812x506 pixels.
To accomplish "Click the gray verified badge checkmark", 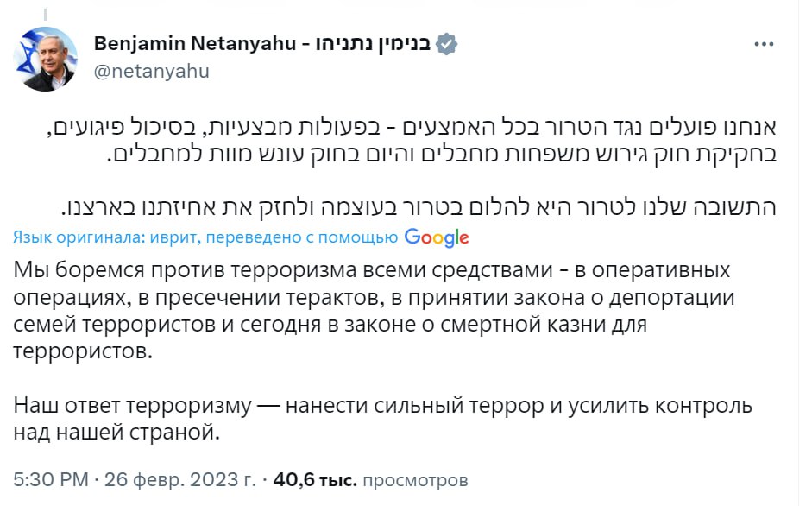I will coord(445,43).
